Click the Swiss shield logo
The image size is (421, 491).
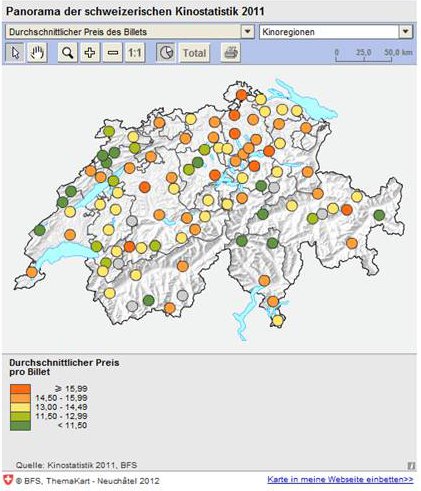point(8,480)
